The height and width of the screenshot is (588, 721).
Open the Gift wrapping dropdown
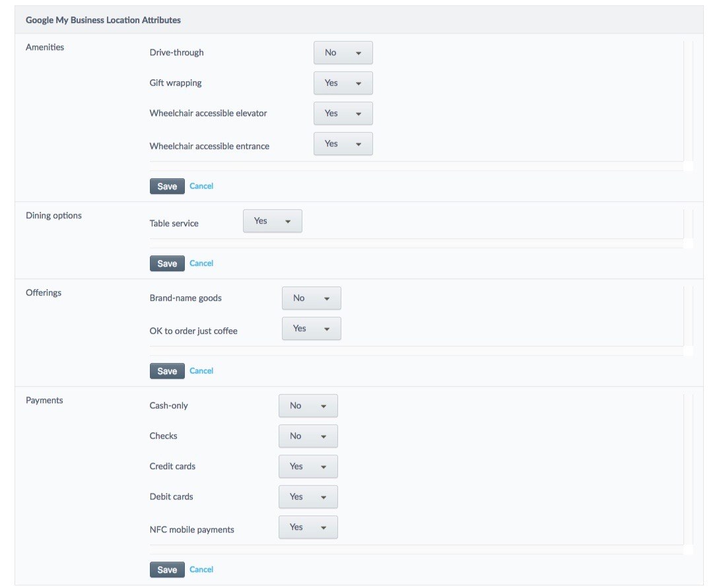click(343, 83)
